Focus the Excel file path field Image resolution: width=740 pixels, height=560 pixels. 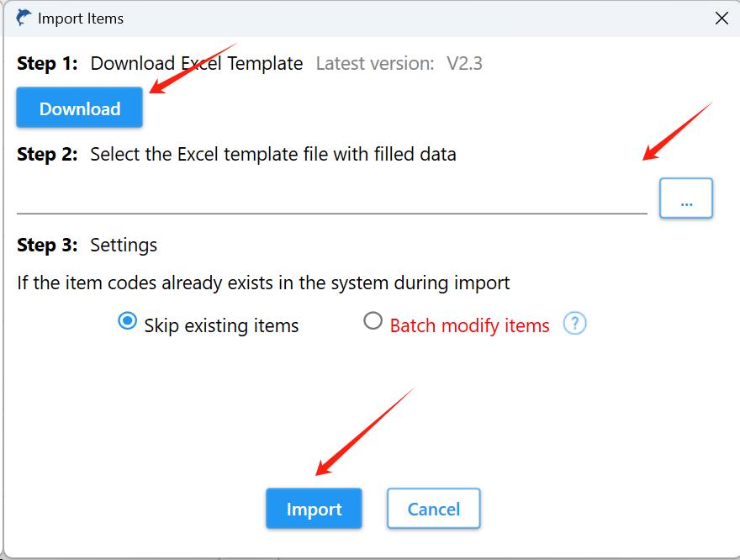[x=332, y=199]
